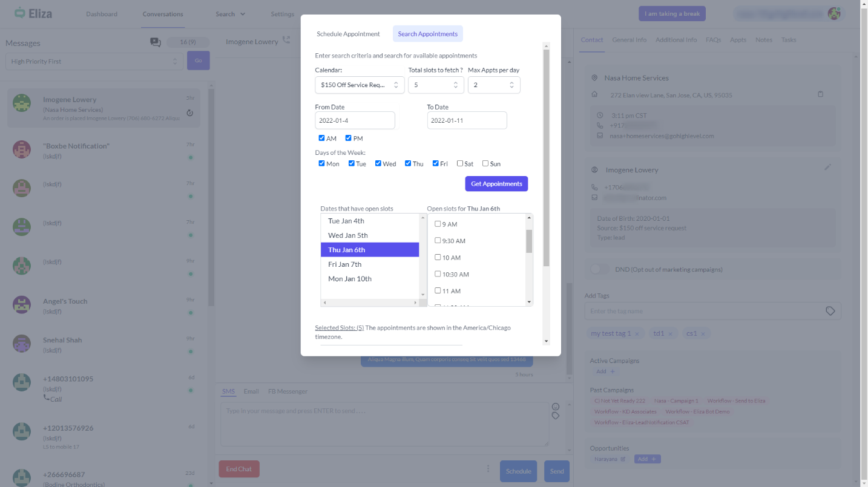Click the tag icon in the Add Tags field
The height and width of the screenshot is (487, 868).
tap(830, 311)
